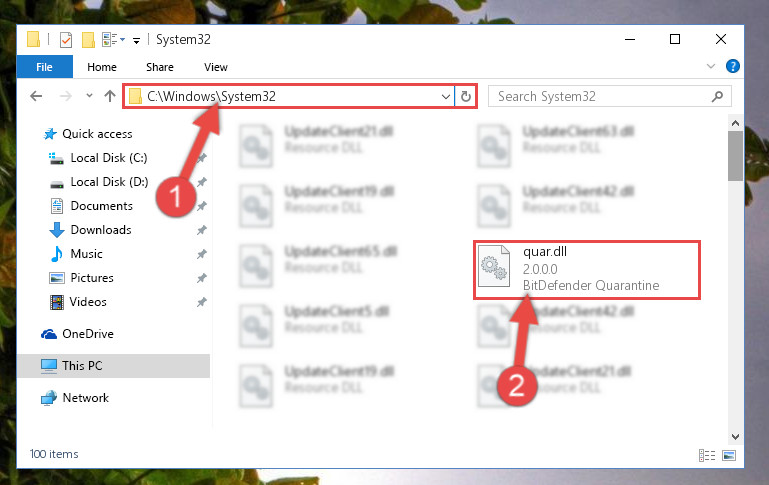Unpin Downloads using its pin icon
This screenshot has width=769, height=485.
tap(202, 230)
